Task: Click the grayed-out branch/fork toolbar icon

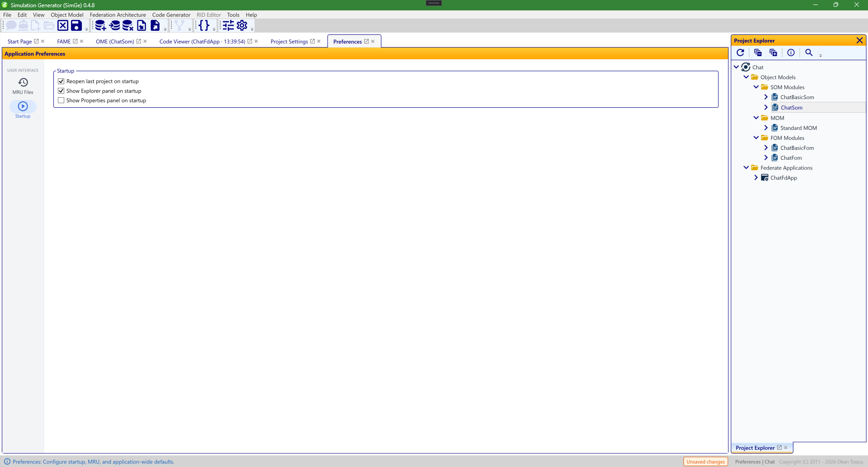Action: point(179,25)
